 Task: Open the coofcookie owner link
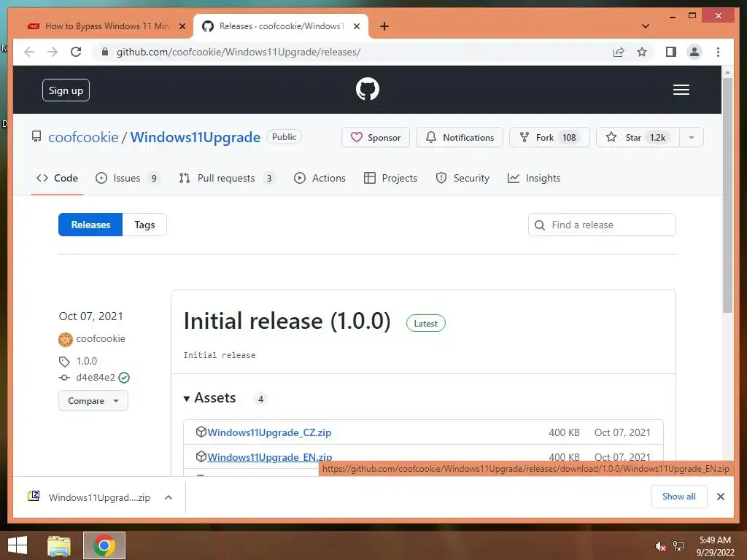(x=83, y=137)
